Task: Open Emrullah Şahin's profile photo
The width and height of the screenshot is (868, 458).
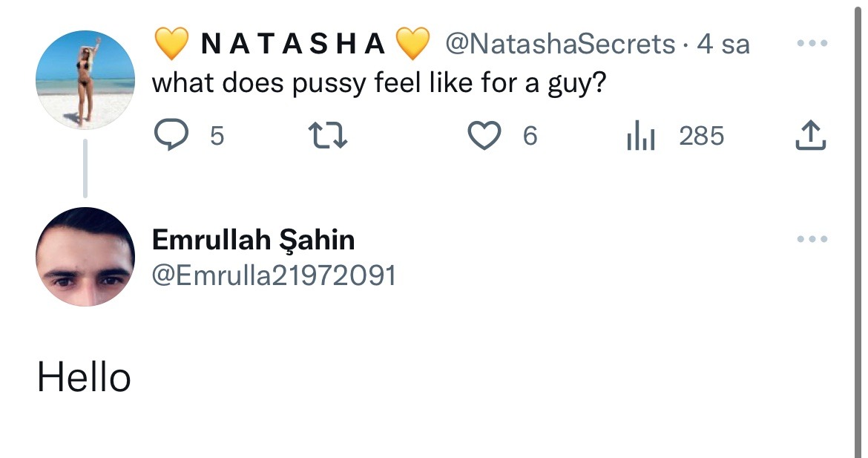Action: pyautogui.click(x=85, y=257)
